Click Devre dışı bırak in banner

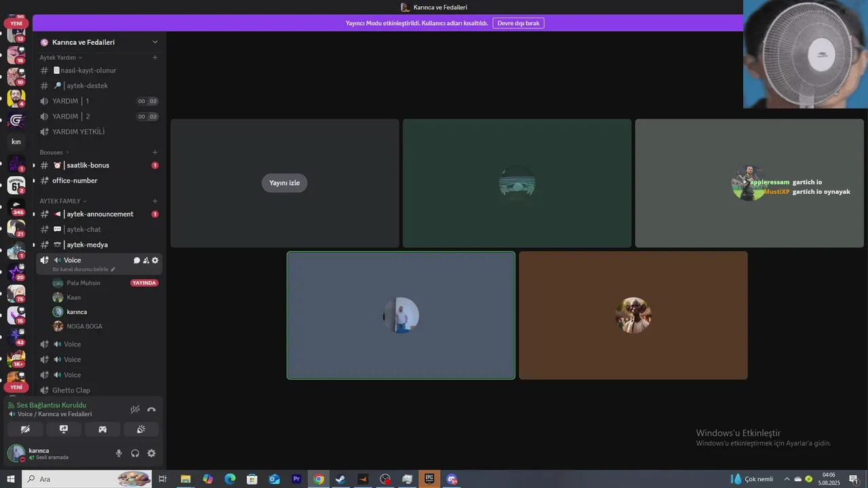(518, 23)
